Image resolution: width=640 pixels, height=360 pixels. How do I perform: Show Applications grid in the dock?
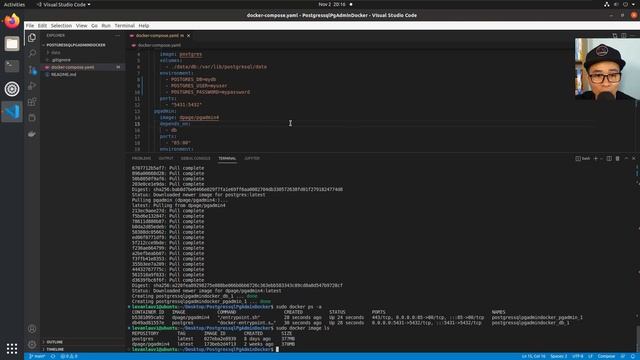pyautogui.click(x=12, y=348)
